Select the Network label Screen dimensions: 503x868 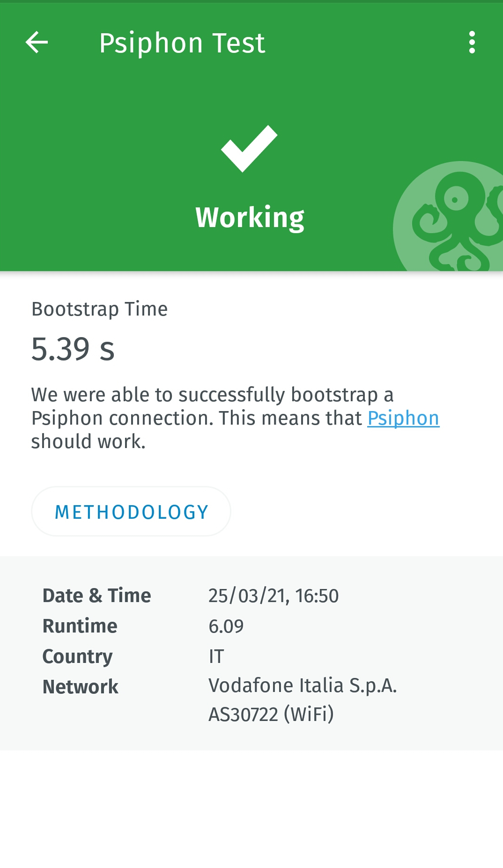click(80, 687)
